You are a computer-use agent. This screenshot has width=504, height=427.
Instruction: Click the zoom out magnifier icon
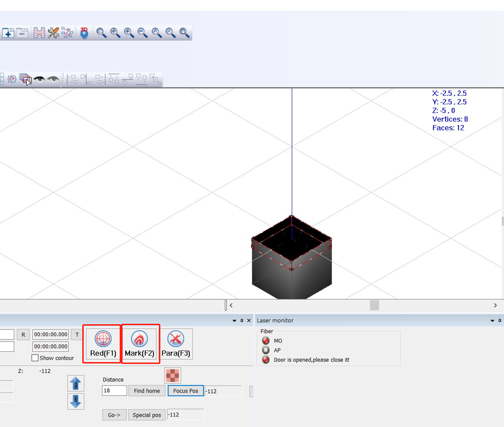pyautogui.click(x=143, y=33)
